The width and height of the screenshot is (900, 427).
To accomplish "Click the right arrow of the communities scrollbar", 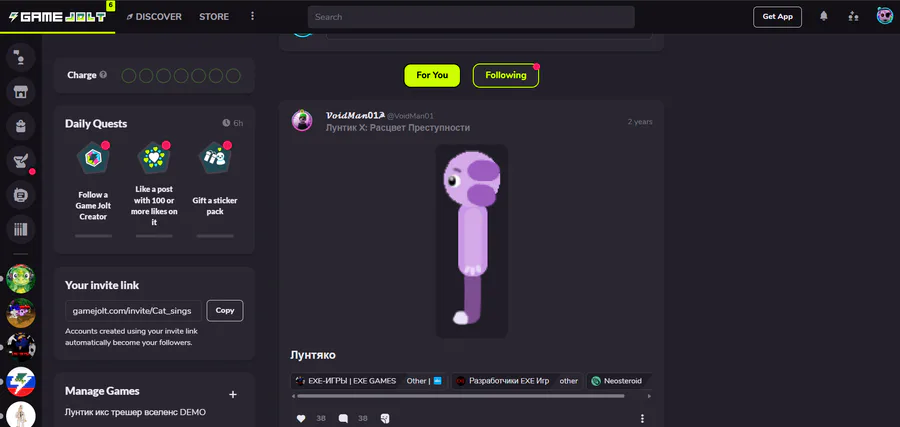I will click(649, 396).
